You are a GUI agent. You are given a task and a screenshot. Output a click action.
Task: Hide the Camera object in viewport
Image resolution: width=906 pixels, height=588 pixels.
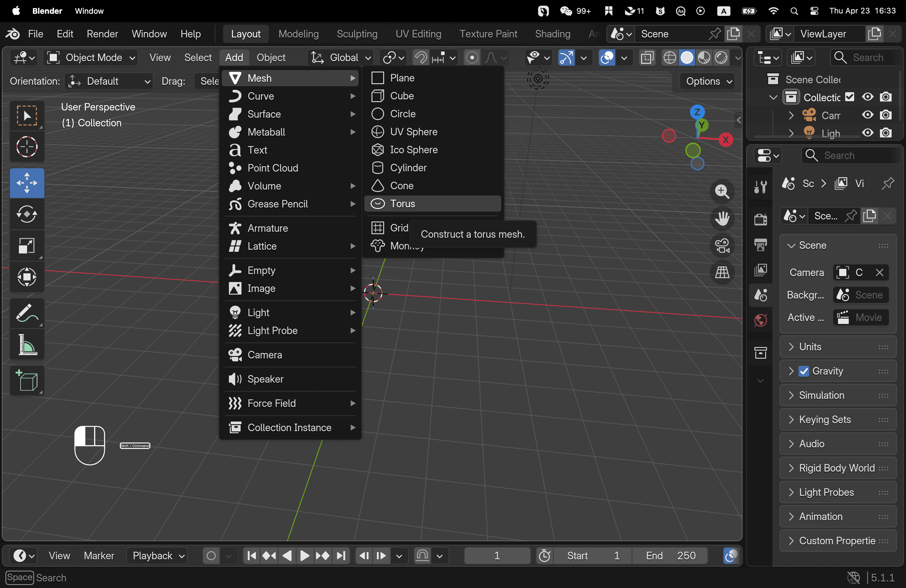point(868,115)
